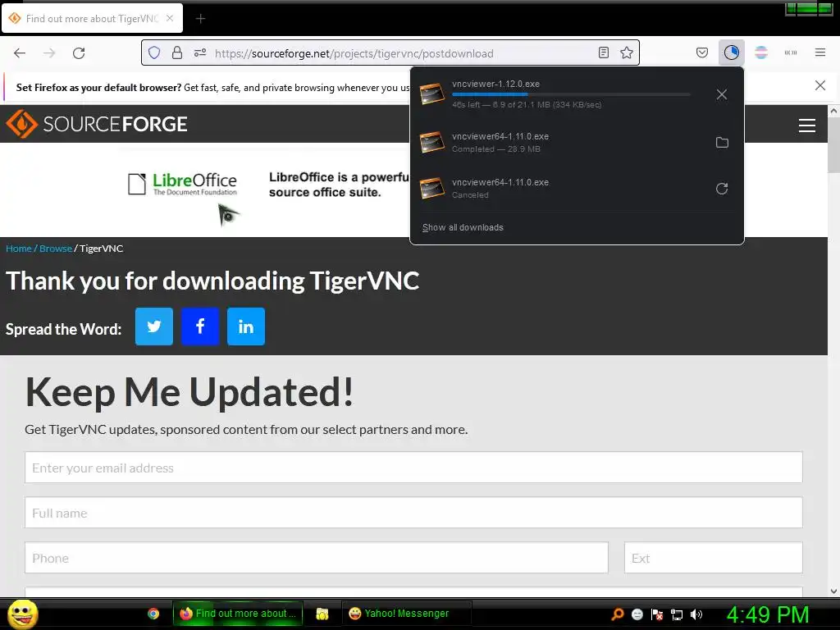The image size is (840, 630).
Task: Retry the canceled vncviewer64-1.11.0.exe download
Action: point(722,189)
